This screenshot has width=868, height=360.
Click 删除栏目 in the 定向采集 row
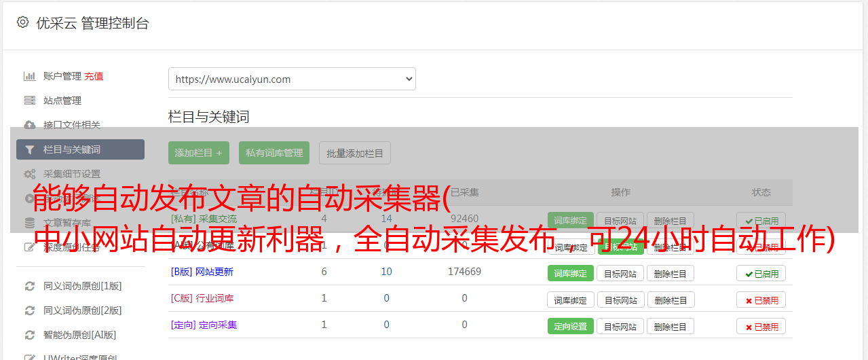[671, 327]
